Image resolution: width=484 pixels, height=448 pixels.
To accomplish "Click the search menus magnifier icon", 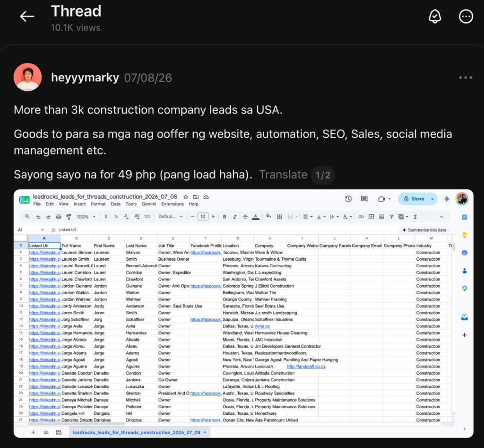I will [27, 217].
